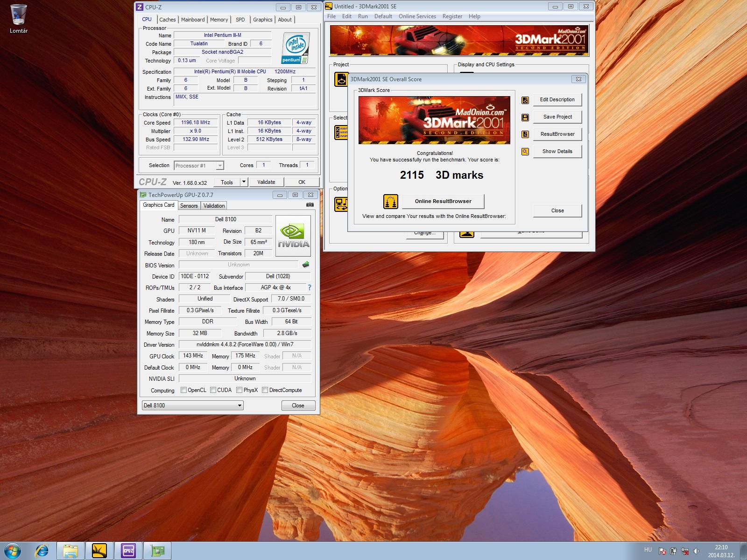Image resolution: width=747 pixels, height=560 pixels.
Task: Click the Options section icon in 3DMark
Action: click(x=340, y=204)
